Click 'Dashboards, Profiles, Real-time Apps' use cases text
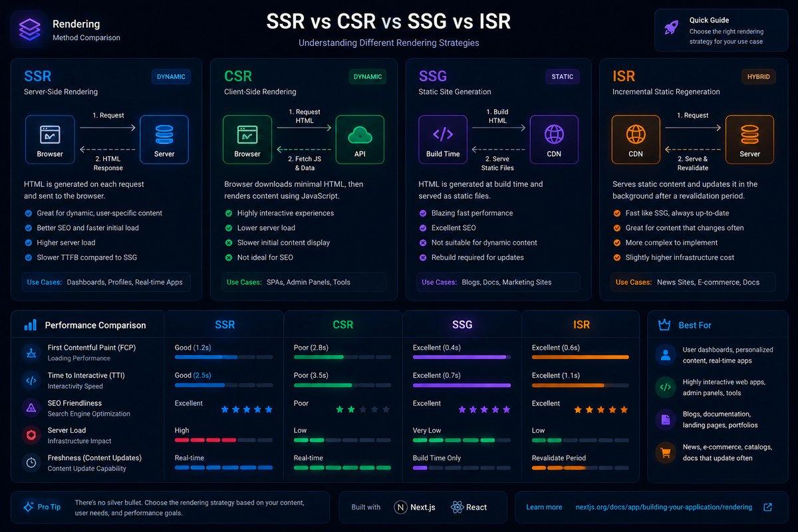The height and width of the screenshot is (532, 798). (x=124, y=282)
